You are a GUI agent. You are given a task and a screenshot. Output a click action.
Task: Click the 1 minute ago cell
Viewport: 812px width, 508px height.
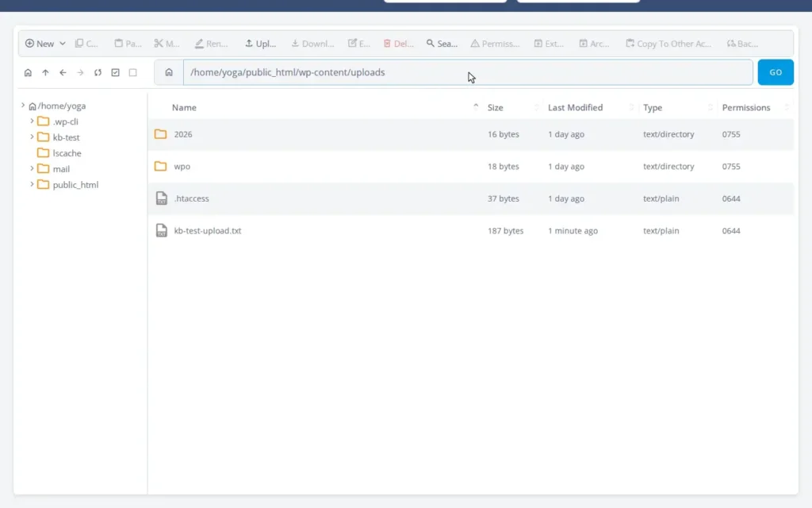pyautogui.click(x=573, y=231)
